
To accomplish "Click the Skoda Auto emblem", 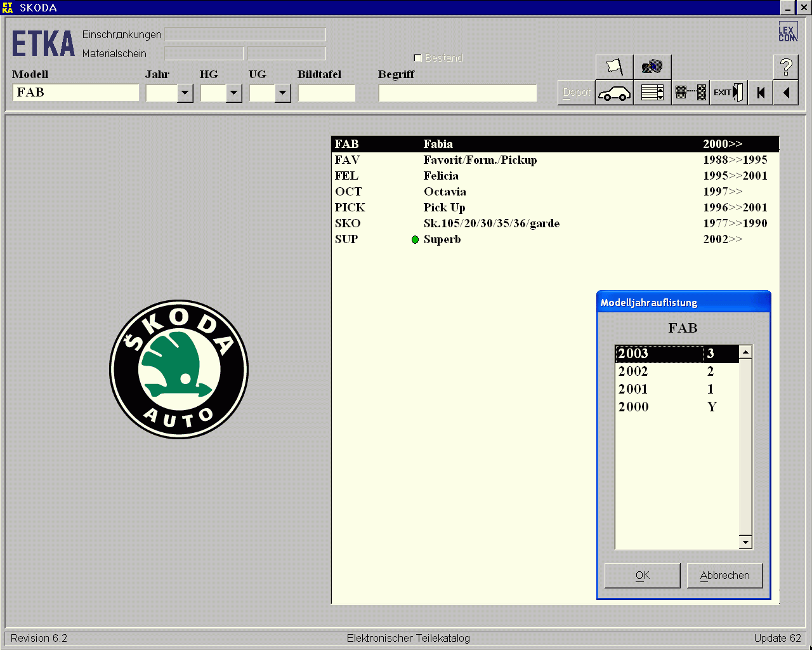I will coord(179,369).
